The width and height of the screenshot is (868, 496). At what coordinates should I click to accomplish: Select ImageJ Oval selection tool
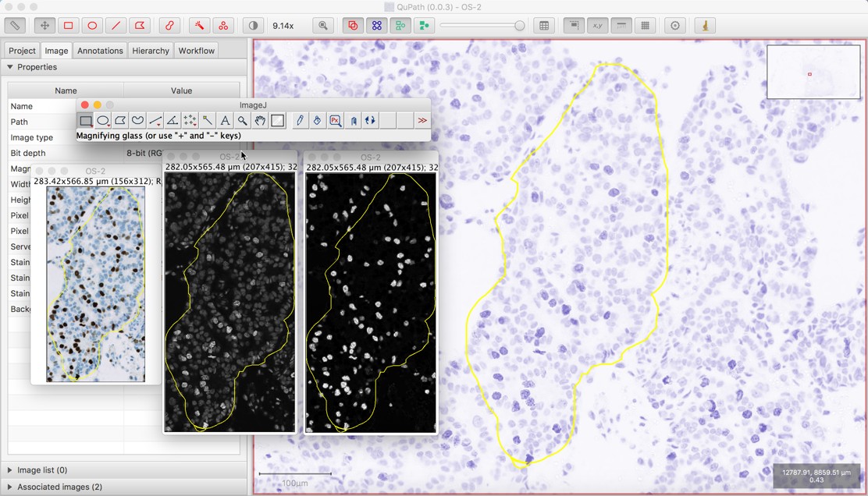(103, 121)
